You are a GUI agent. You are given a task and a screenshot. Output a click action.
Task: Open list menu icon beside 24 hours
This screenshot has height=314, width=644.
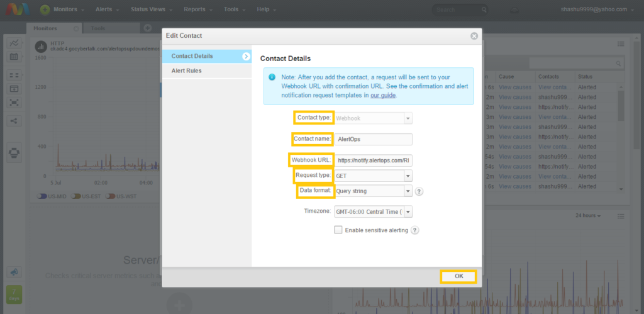point(621,216)
